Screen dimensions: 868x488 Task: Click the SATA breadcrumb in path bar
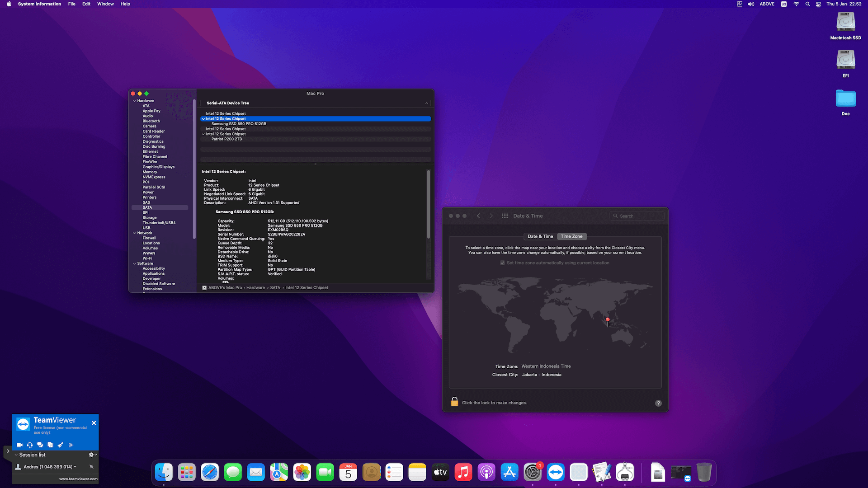coord(275,288)
